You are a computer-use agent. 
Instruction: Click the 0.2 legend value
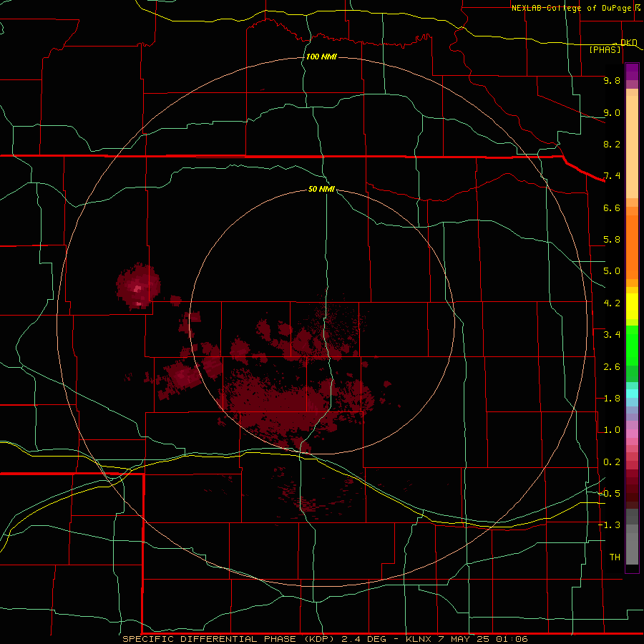coord(612,462)
